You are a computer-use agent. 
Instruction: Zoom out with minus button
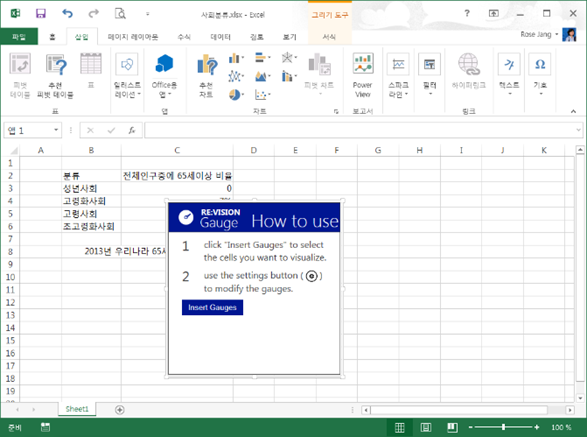pyautogui.click(x=471, y=427)
